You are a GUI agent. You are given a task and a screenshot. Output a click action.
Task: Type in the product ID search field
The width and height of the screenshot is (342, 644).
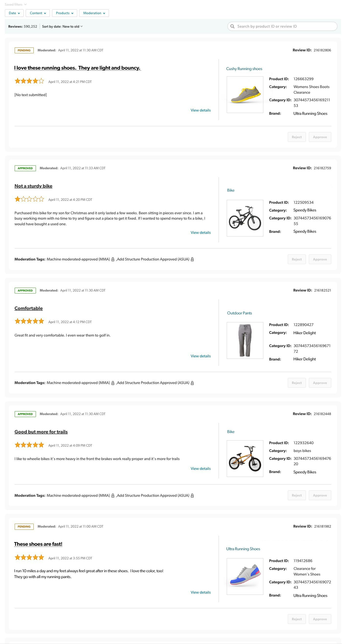coord(285,26)
